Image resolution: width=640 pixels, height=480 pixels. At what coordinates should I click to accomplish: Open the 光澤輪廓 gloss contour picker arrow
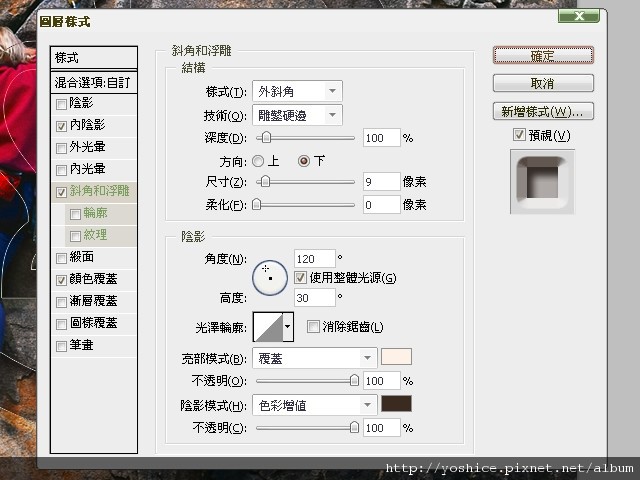click(x=288, y=327)
